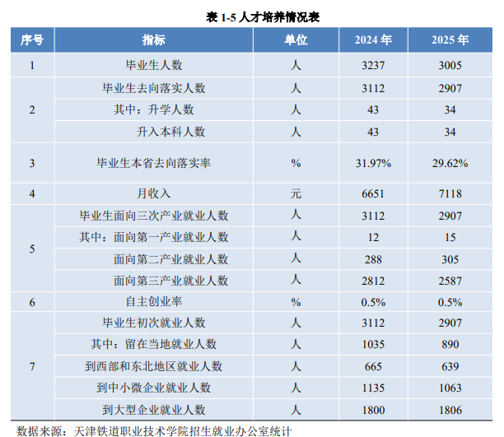
Task: Click the value 6651
Action: [373, 194]
